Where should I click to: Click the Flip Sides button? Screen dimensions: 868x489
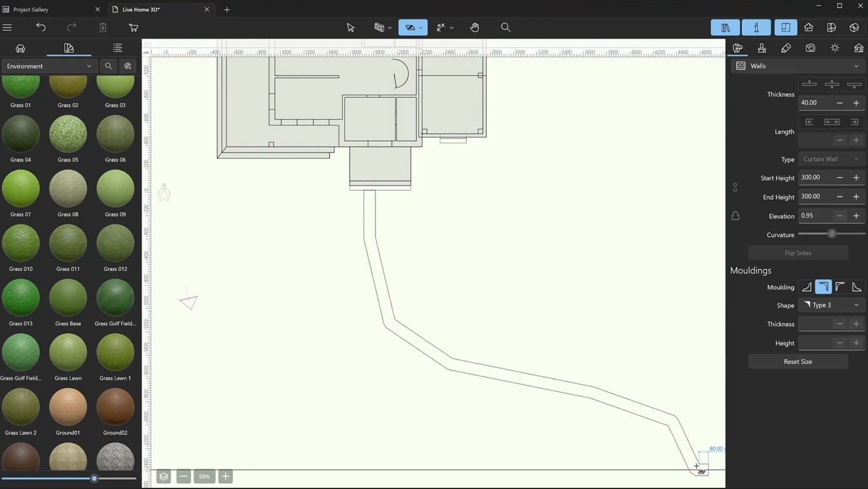798,253
